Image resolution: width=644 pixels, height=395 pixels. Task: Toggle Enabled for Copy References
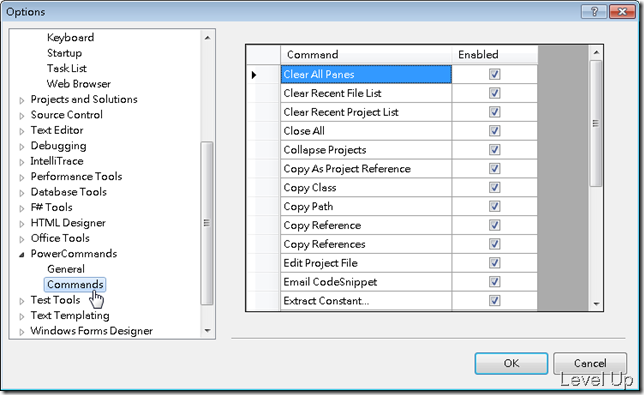click(x=494, y=244)
